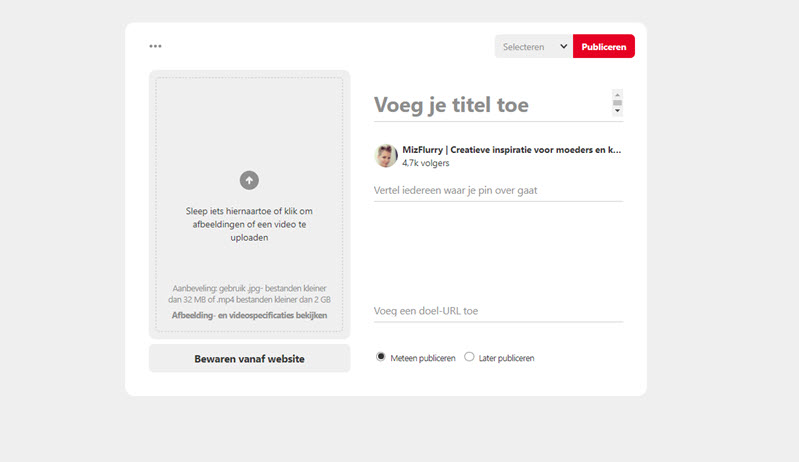Select the Meteen publiceren radio button
799x462 pixels.
[x=381, y=357]
